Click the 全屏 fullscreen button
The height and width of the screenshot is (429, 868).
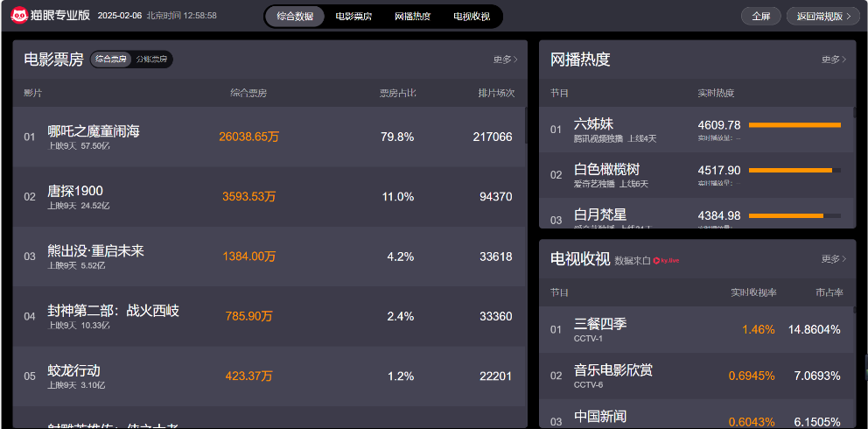tap(761, 16)
